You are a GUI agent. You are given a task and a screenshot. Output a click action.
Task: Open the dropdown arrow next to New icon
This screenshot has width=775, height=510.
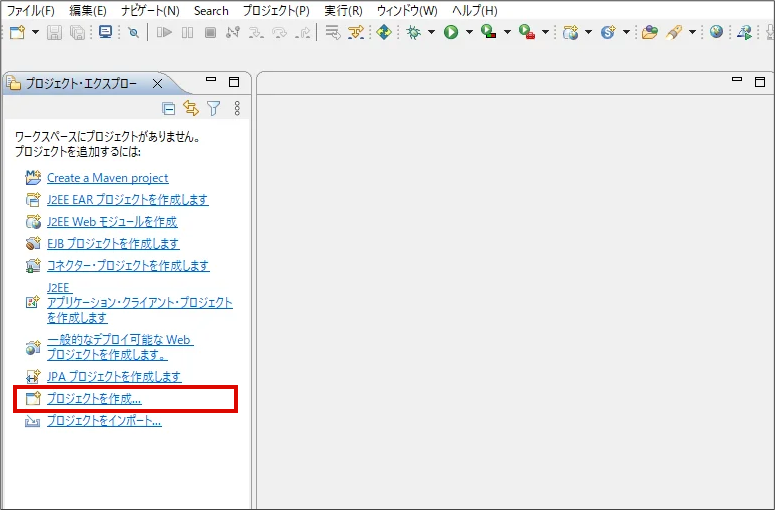[36, 32]
